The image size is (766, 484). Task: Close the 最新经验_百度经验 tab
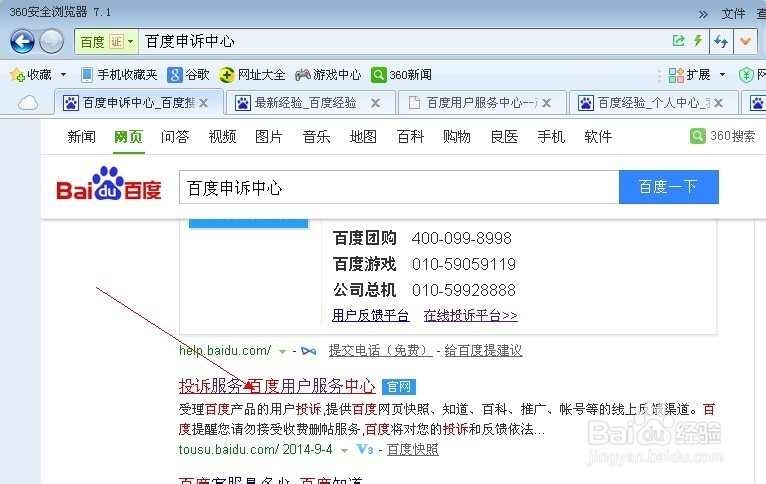point(375,103)
